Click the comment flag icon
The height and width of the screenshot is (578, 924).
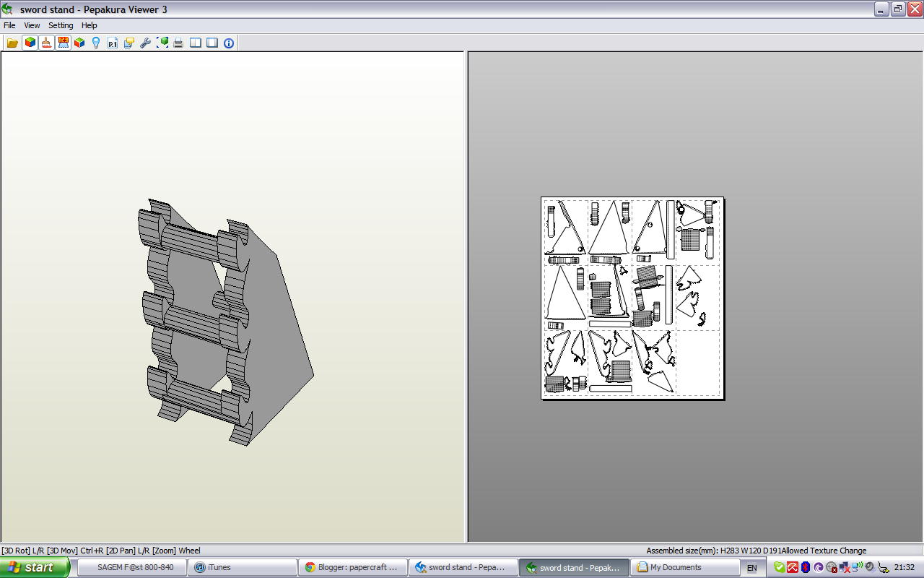pos(128,43)
